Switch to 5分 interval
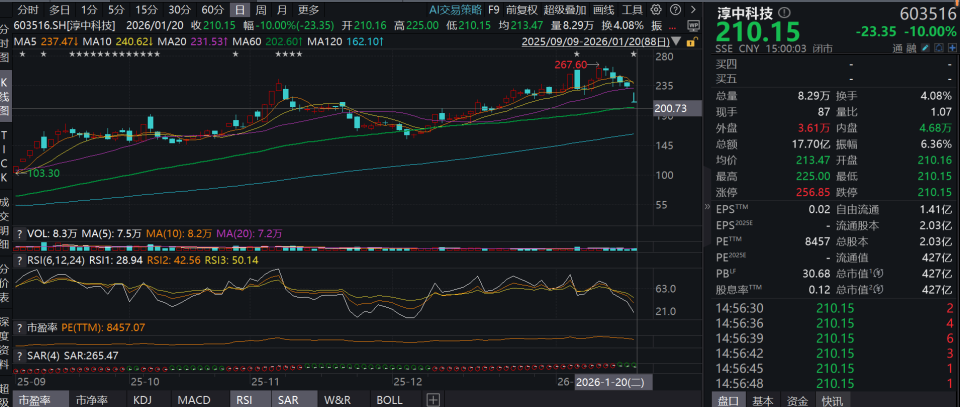The height and width of the screenshot is (407, 960). pyautogui.click(x=115, y=10)
